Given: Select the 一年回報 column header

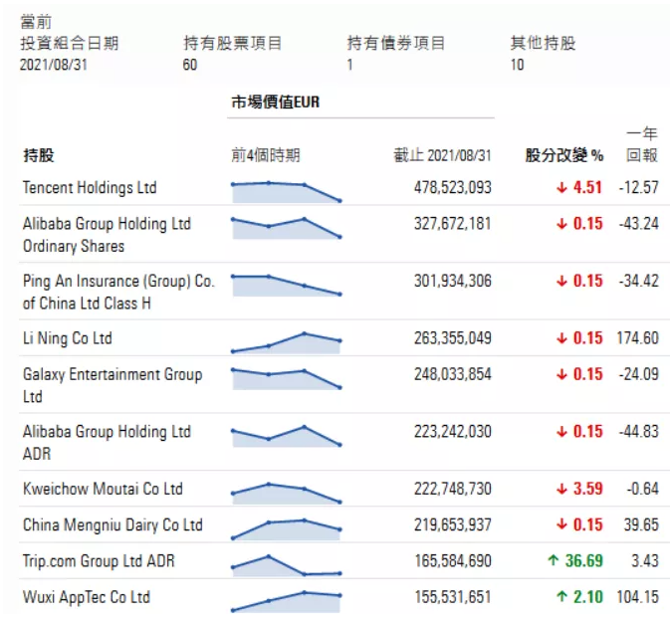Looking at the screenshot, I should click(642, 144).
